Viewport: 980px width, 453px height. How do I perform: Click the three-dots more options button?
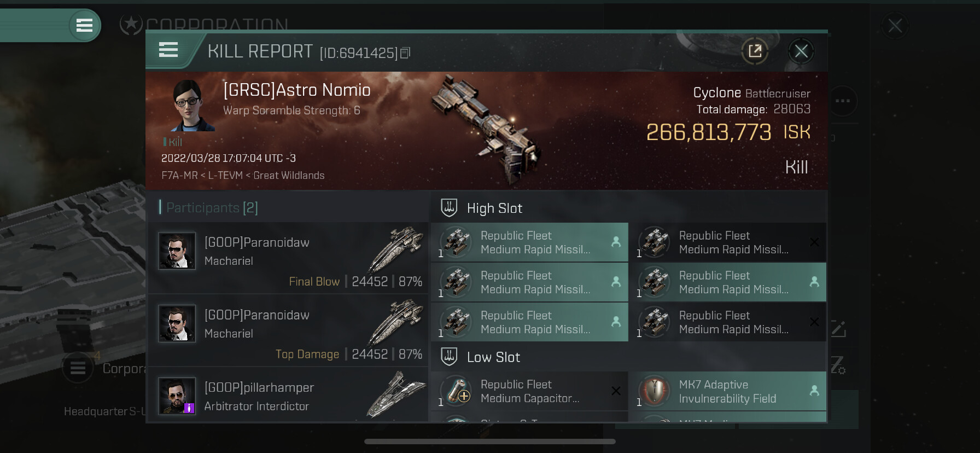[843, 101]
